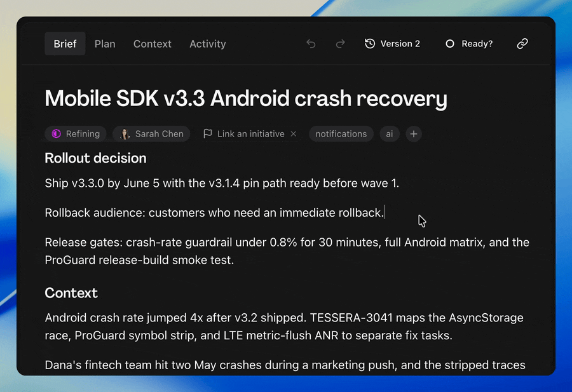Click the purple Refining status icon
572x392 pixels.
(x=56, y=134)
